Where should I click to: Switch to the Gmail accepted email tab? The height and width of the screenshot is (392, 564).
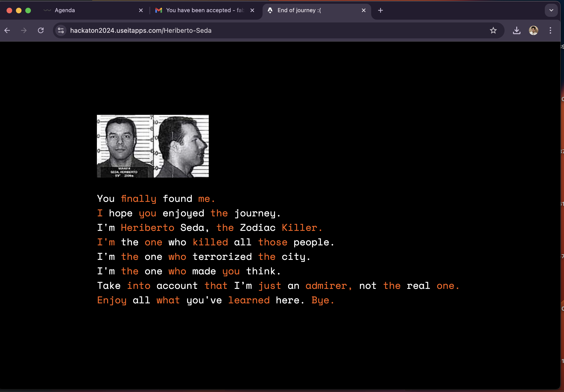click(x=199, y=10)
